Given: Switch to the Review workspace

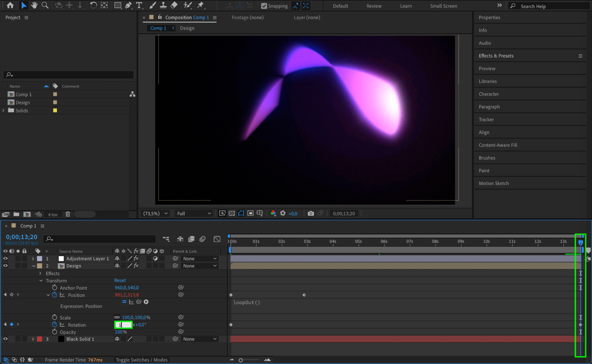Looking at the screenshot, I should pyautogui.click(x=374, y=6).
